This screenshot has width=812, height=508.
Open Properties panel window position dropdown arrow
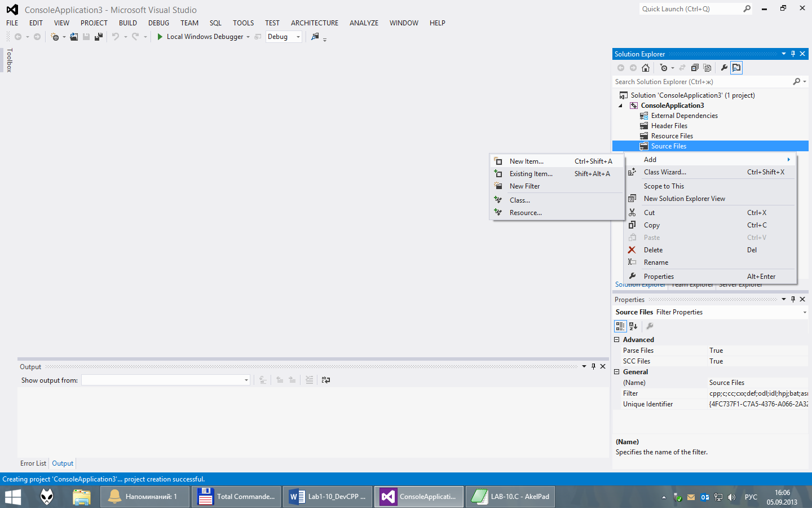tap(783, 299)
